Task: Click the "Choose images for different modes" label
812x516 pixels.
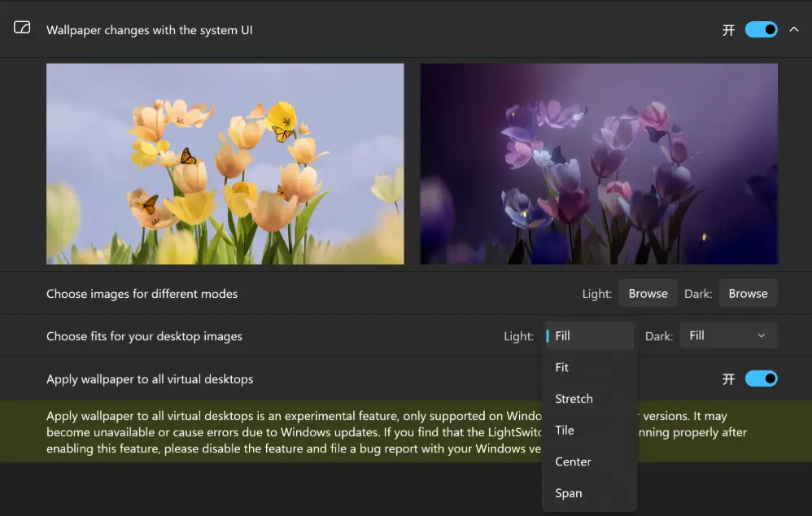Action: pos(142,294)
